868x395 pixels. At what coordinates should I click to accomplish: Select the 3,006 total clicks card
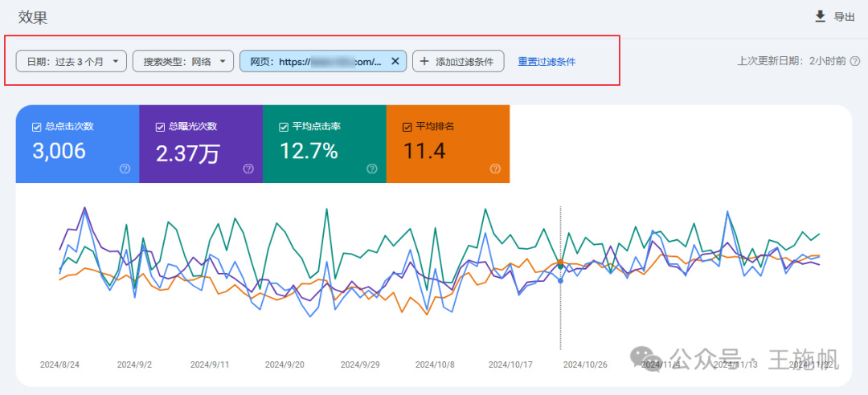77,144
